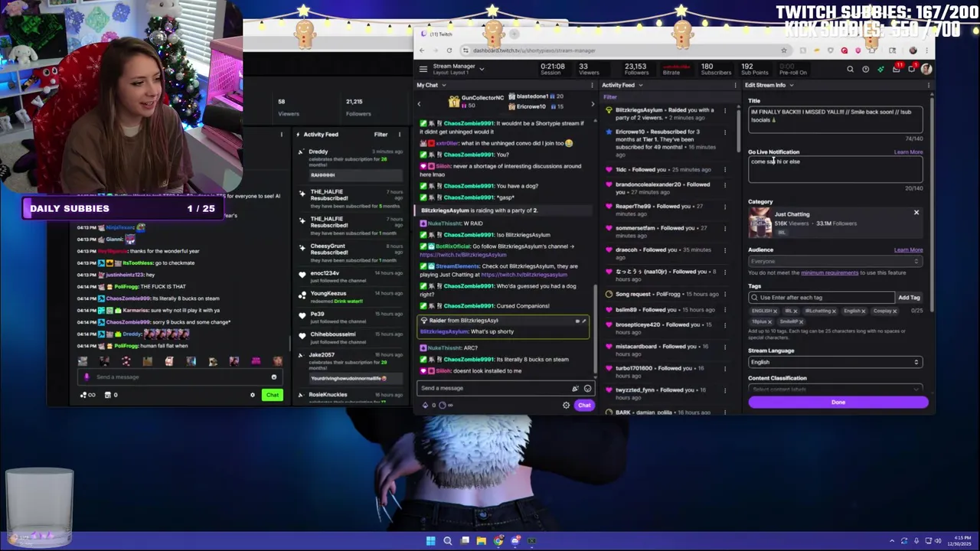Screen dimensions: 980x551
Task: Open chat settings gear in Twitch chat
Action: [566, 405]
